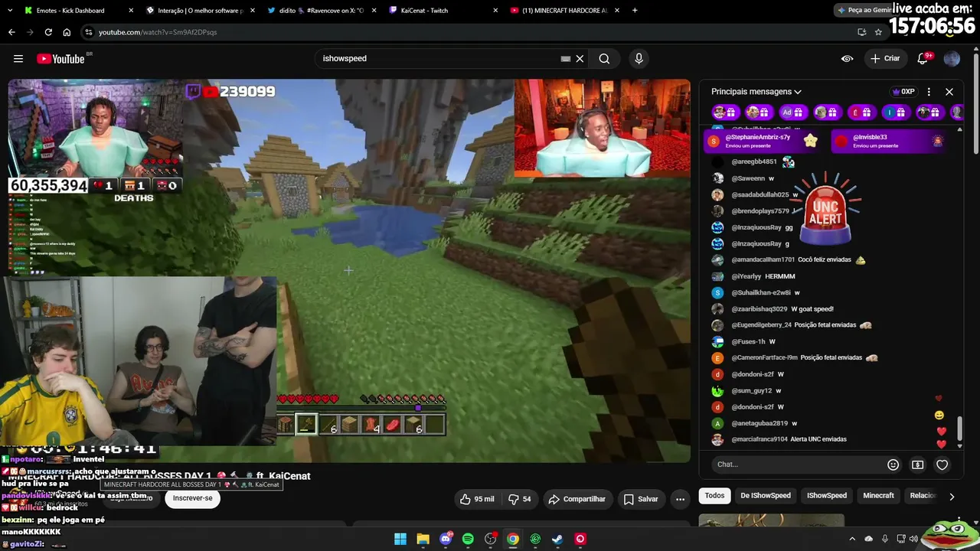Open the chat three-dot options menu
Image resolution: width=980 pixels, height=551 pixels.
coord(929,92)
